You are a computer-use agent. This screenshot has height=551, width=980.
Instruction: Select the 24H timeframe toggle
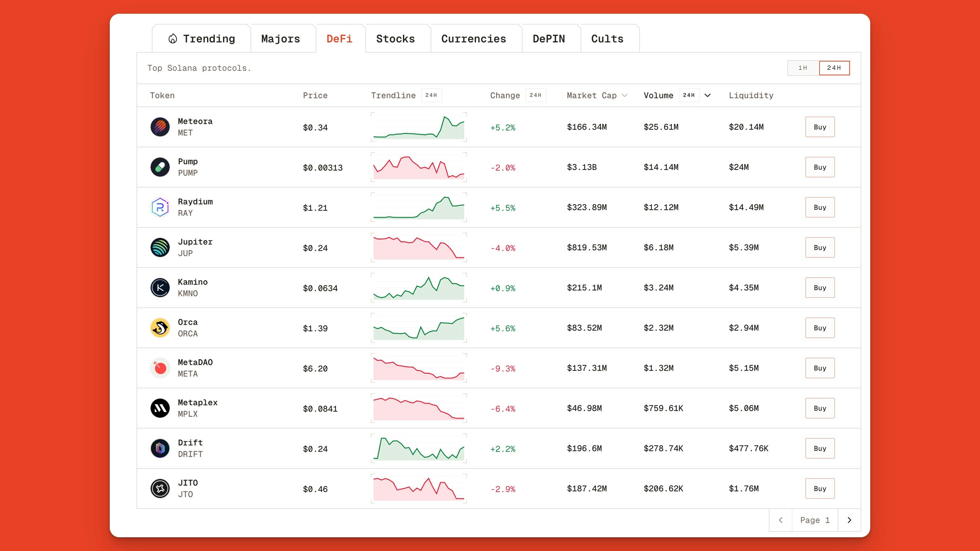tap(835, 68)
